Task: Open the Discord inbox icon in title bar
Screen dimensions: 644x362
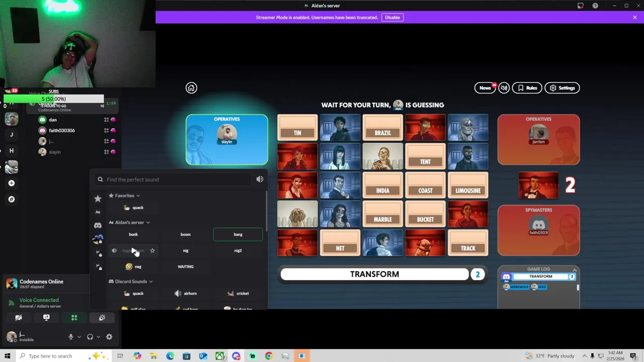Action: [x=580, y=6]
